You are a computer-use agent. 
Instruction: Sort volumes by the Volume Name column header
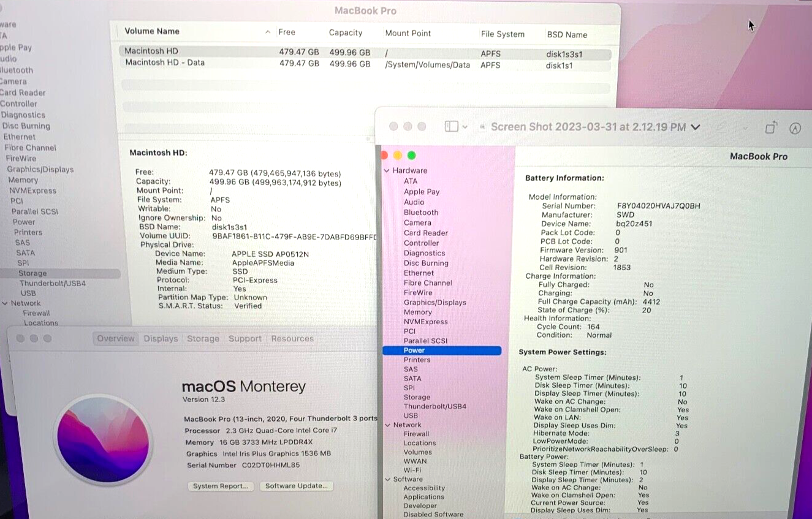coord(152,31)
